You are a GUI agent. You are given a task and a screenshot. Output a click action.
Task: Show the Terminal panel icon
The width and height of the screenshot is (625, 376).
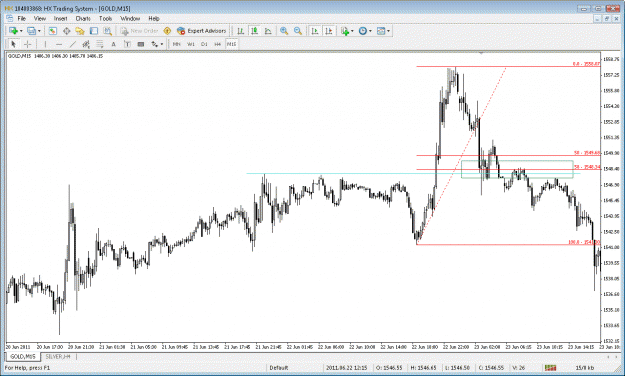tap(94, 31)
